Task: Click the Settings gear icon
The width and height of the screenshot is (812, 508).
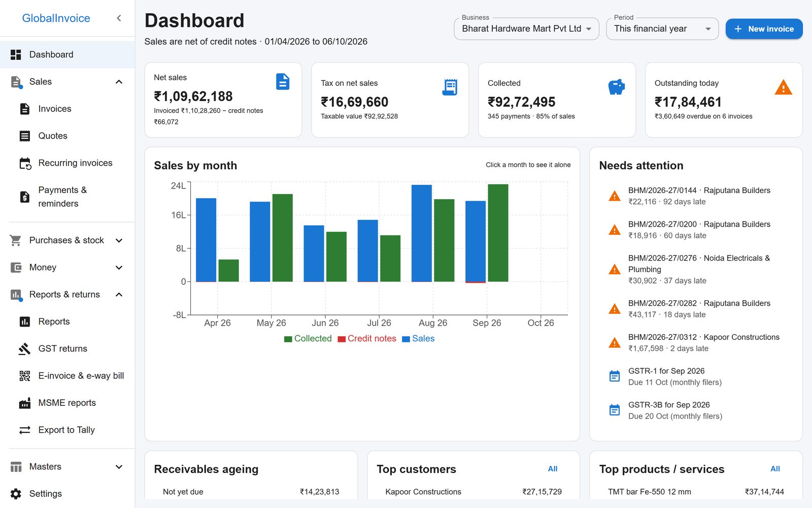Action: (x=16, y=494)
